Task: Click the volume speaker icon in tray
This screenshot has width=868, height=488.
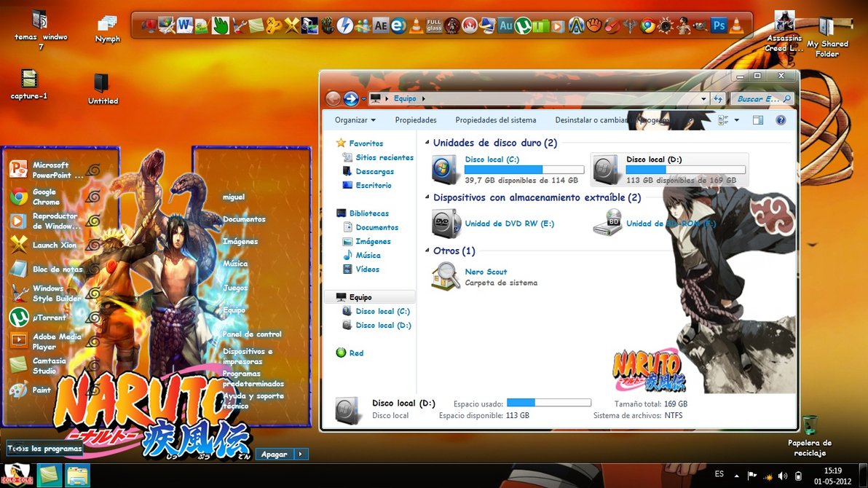Action: pyautogui.click(x=782, y=476)
